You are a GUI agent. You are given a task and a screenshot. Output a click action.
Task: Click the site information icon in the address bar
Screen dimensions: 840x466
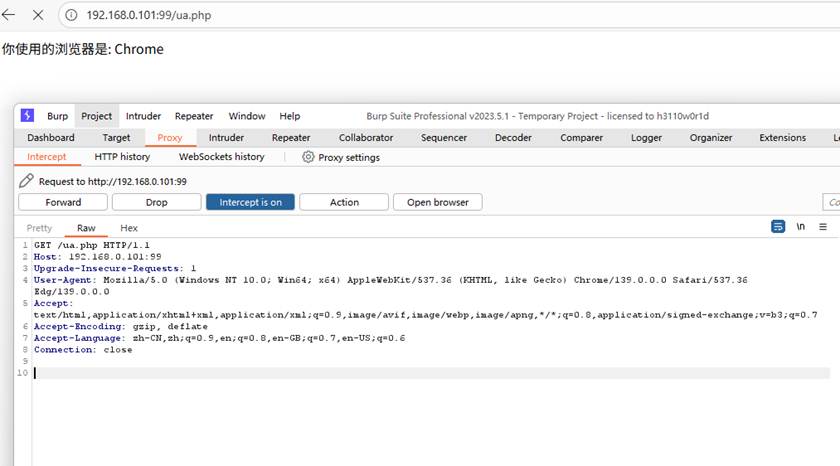click(71, 15)
